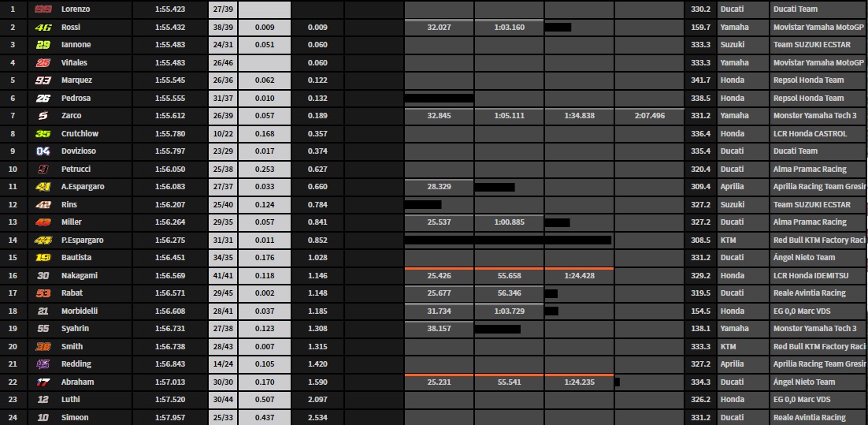
Task: Click Suzuki manufacturer in Iannone's row
Action: coord(731,45)
